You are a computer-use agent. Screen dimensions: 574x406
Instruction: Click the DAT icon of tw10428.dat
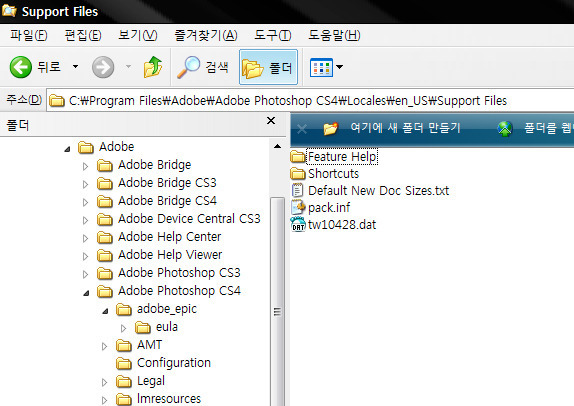click(x=298, y=224)
